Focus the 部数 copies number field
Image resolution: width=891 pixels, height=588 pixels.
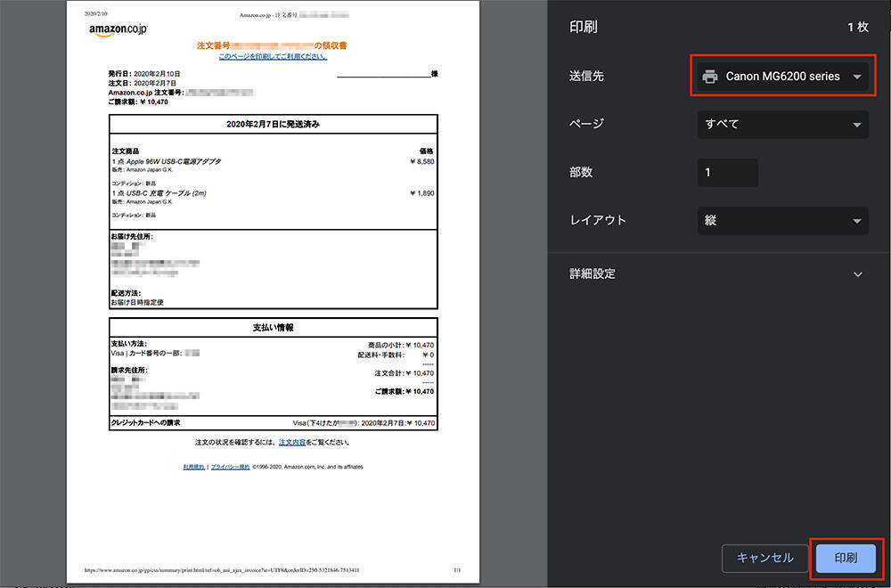click(727, 172)
